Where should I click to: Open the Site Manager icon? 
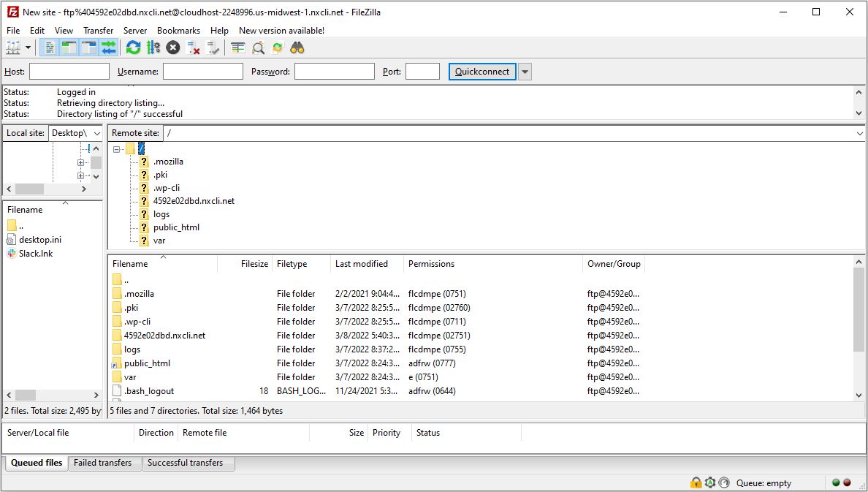[13, 48]
